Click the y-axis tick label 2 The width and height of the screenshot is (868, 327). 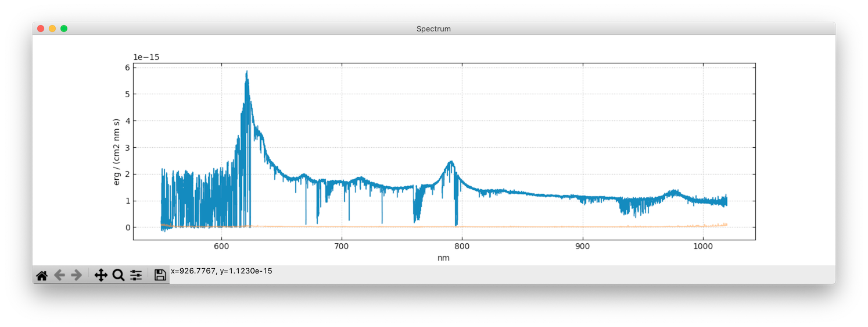tap(127, 174)
